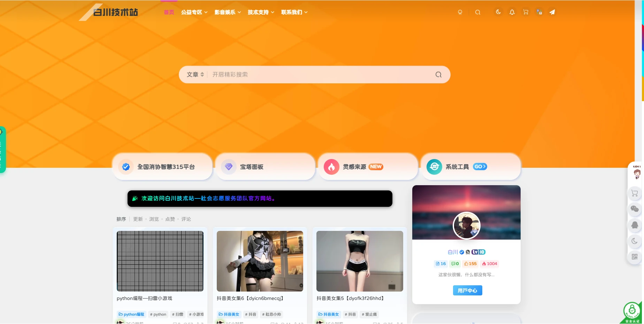The image size is (644, 324).
Task: Click the 1004 fire counter on profile card
Action: tap(489, 264)
